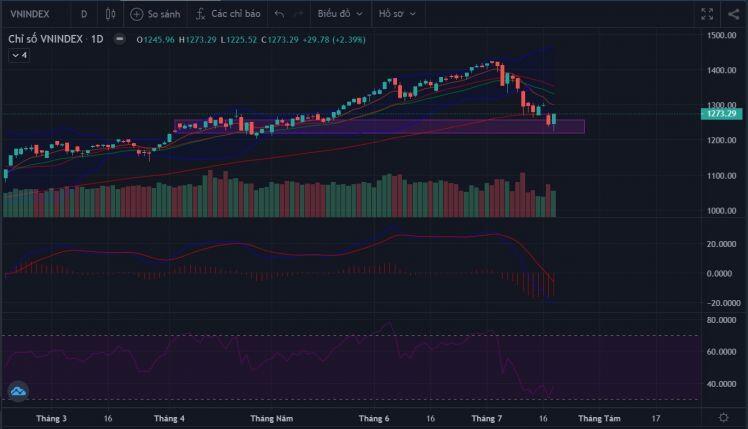Click the 1273.29 current price label

(x=721, y=114)
